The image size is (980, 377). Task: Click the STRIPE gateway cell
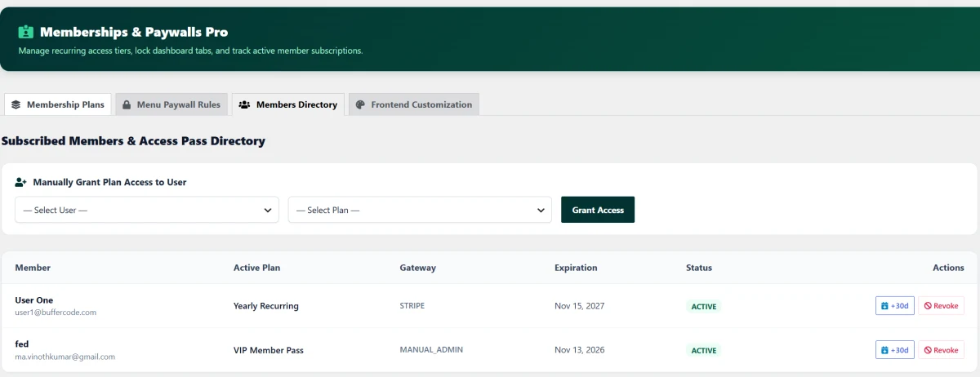pos(412,306)
